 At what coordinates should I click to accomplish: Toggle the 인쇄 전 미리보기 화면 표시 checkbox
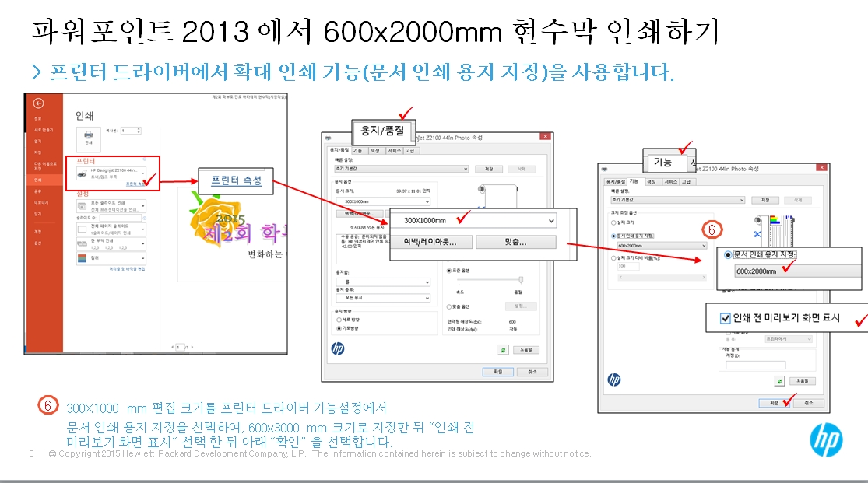click(726, 318)
